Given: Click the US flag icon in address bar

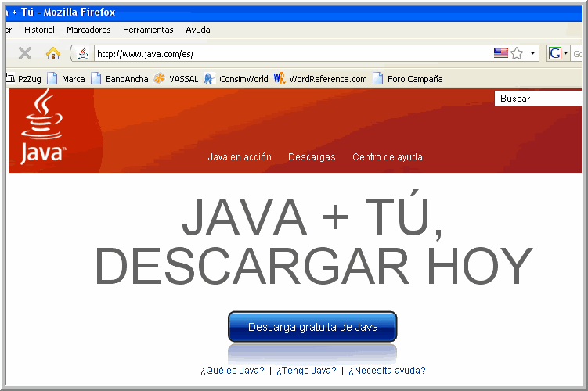Looking at the screenshot, I should click(x=500, y=53).
